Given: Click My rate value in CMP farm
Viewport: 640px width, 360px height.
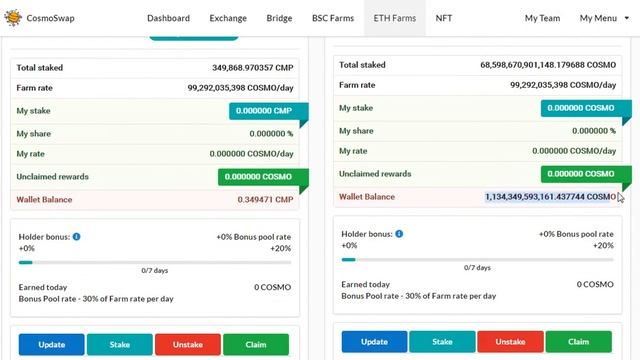Looking at the screenshot, I should pos(251,154).
